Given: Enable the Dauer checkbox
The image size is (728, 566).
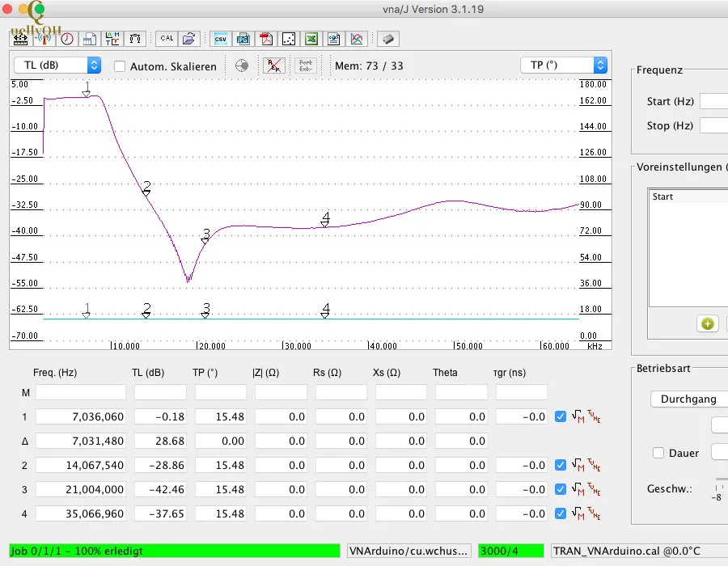Looking at the screenshot, I should tap(658, 453).
